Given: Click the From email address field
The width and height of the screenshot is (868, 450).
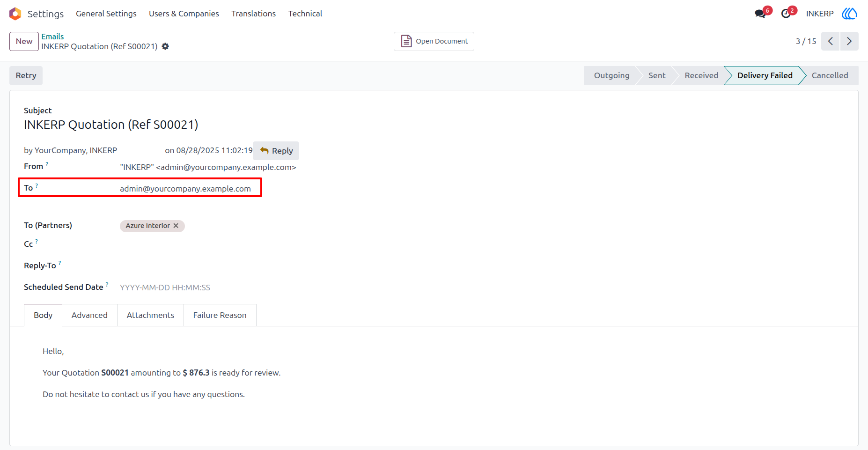Looking at the screenshot, I should tap(208, 167).
